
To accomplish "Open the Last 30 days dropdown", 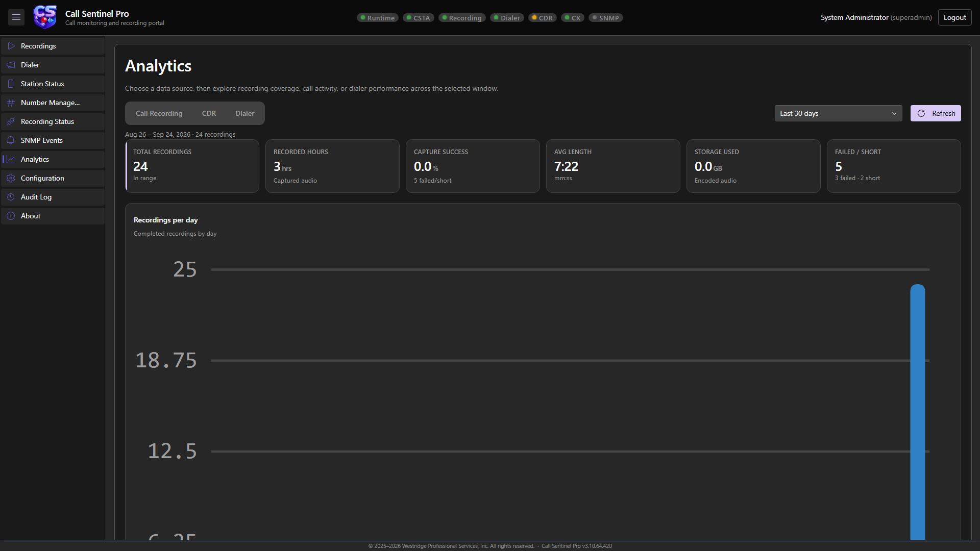I will pyautogui.click(x=838, y=113).
